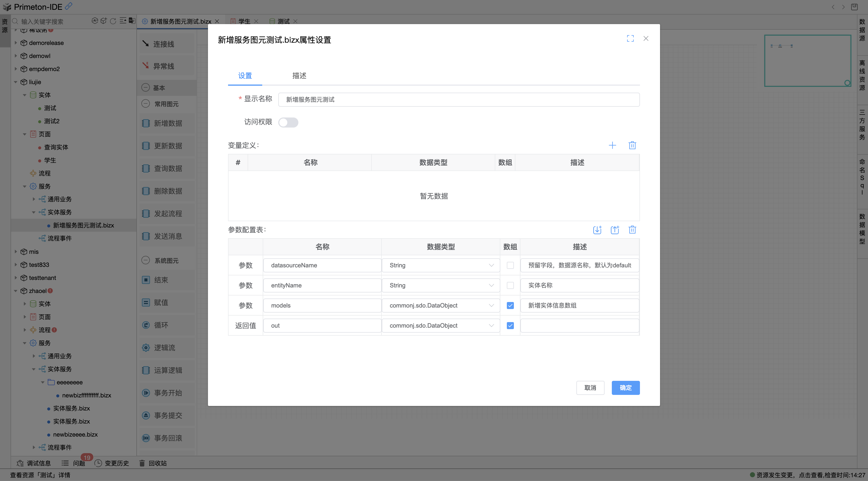Image resolution: width=868 pixels, height=481 pixels.
Task: Collapse the 实体服务 tree node under liujie
Action: [x=34, y=212]
